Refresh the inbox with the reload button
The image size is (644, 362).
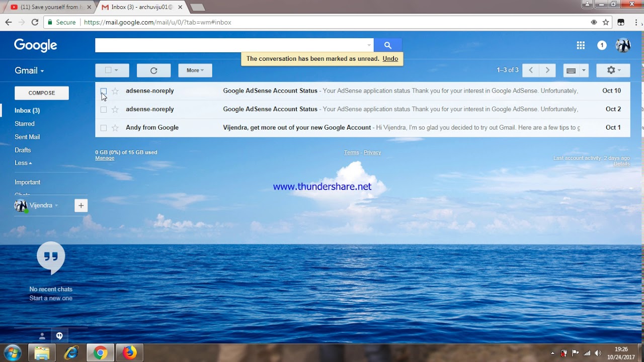154,70
